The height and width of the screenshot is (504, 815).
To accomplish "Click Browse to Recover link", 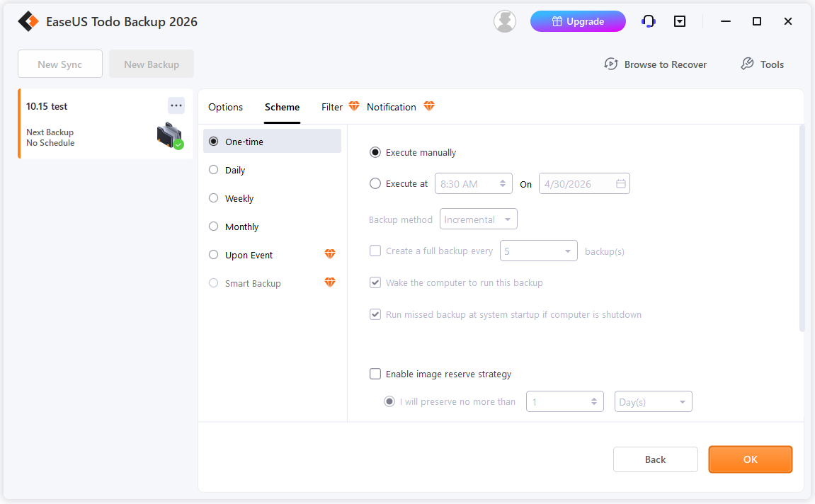I will (x=666, y=64).
